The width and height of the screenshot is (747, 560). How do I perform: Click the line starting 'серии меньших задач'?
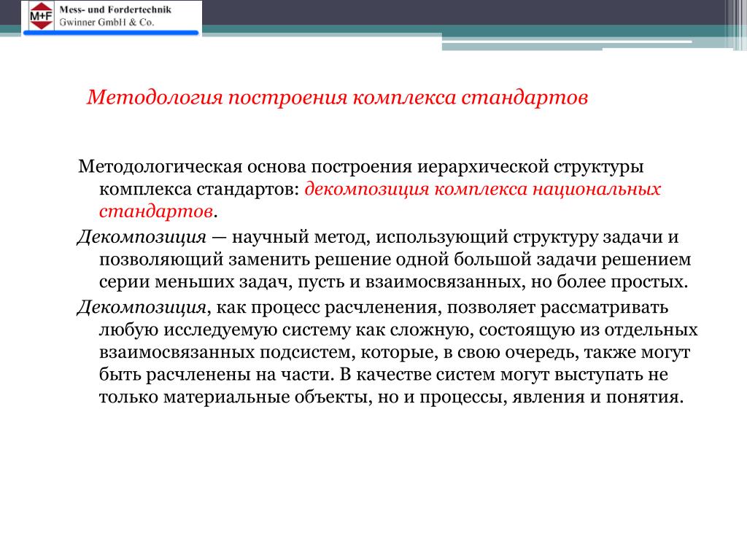click(x=393, y=282)
